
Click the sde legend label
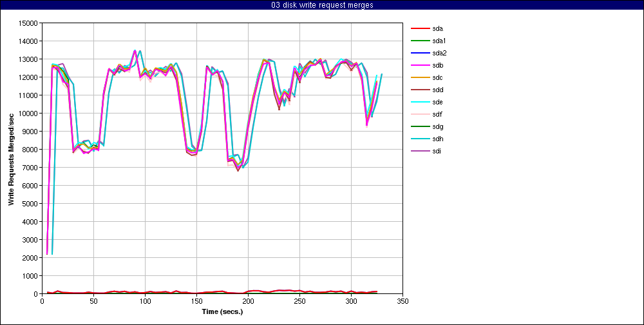[x=437, y=102]
